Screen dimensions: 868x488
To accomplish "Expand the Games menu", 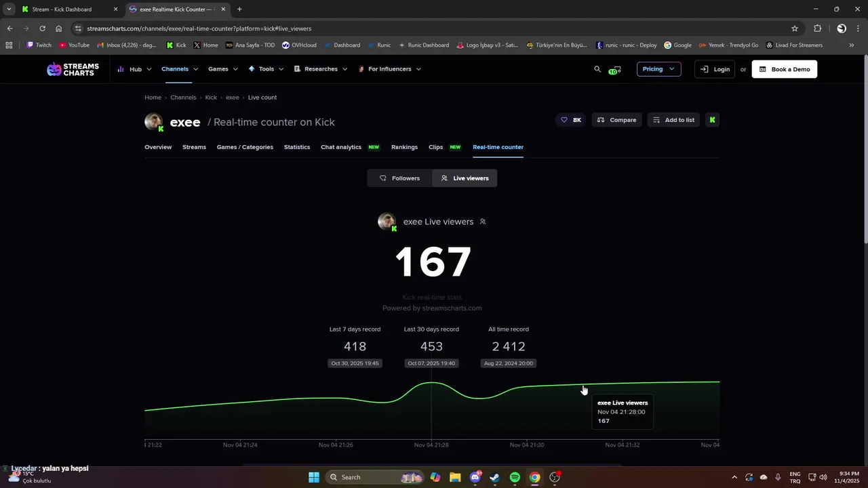I will [x=223, y=69].
